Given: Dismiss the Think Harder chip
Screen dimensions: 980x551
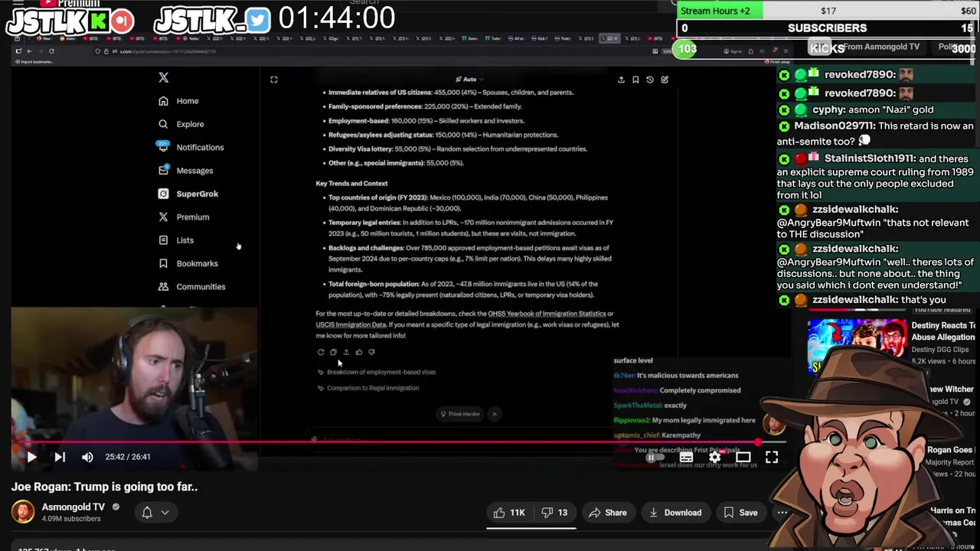Looking at the screenshot, I should coord(495,414).
